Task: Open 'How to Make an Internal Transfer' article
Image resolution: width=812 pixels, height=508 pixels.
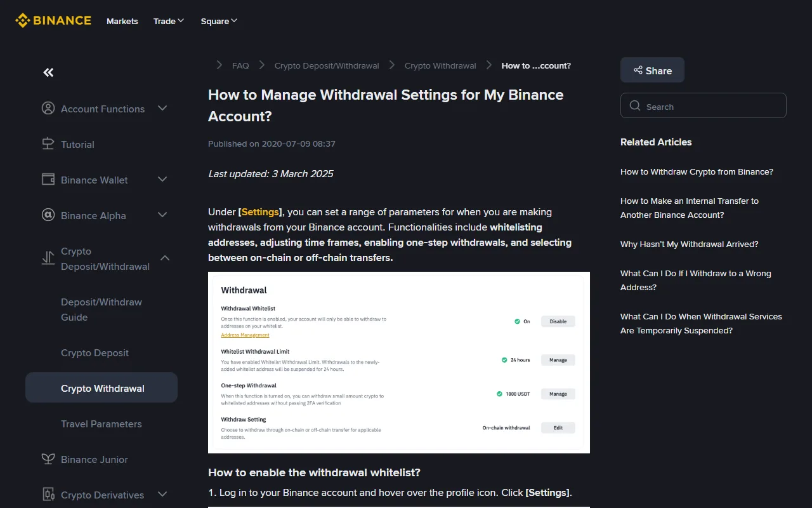Action: 690,208
